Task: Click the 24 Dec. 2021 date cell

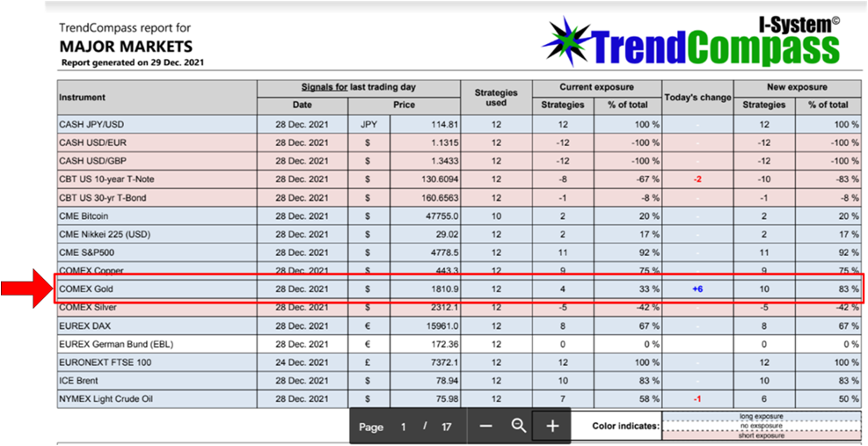Action: [x=302, y=362]
